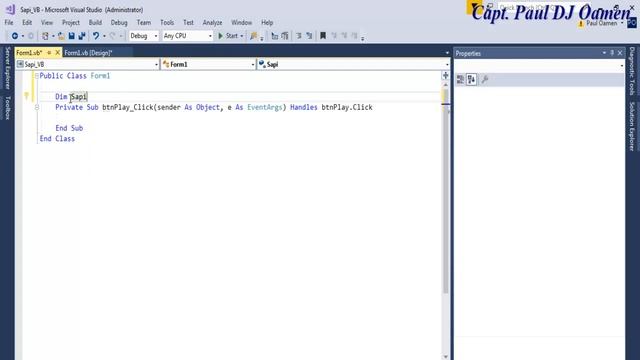Pin the Properties panel with auto-hide icon
Screen dimensions: 640x360
(612, 53)
